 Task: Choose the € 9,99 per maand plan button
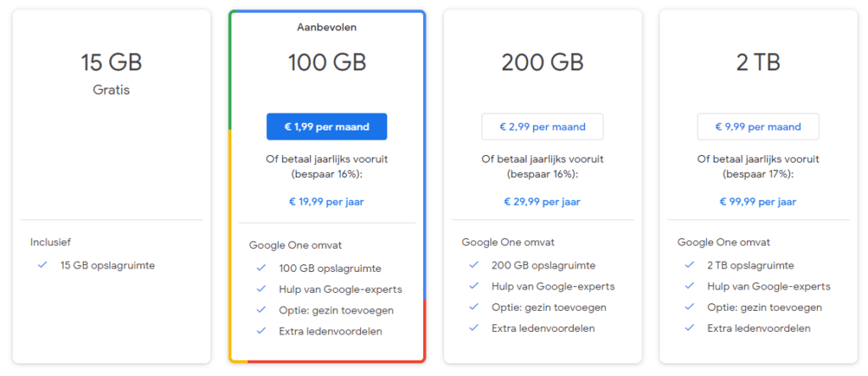(758, 127)
